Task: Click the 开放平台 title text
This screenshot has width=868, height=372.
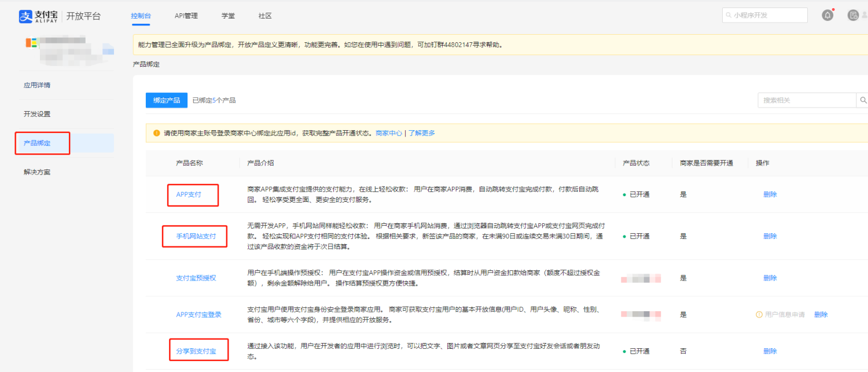Action: tap(83, 16)
